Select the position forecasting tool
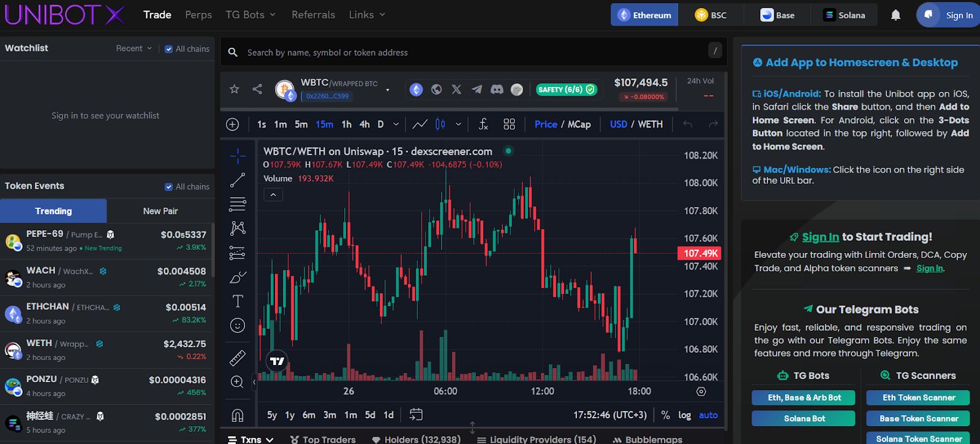 (x=238, y=252)
